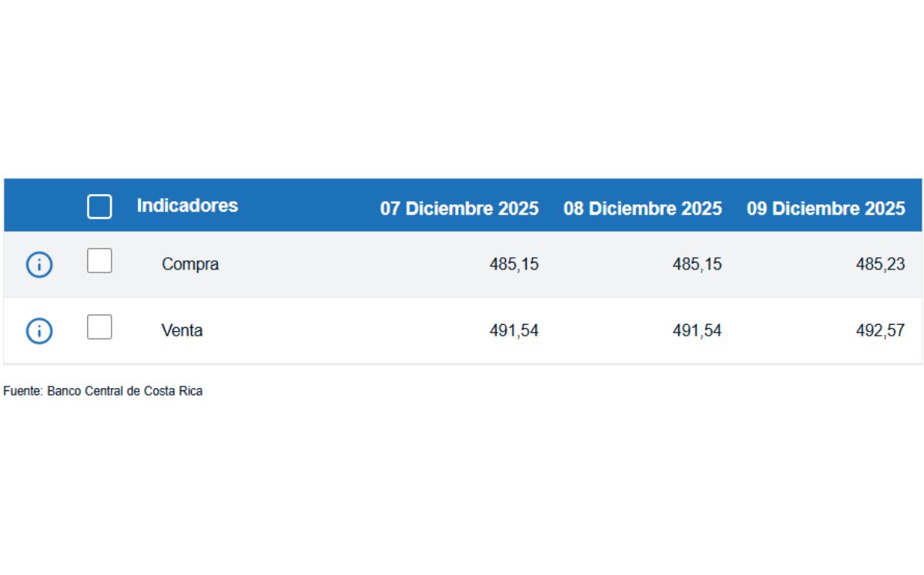Select the 09 Diciembre 2025 column header

(x=825, y=208)
